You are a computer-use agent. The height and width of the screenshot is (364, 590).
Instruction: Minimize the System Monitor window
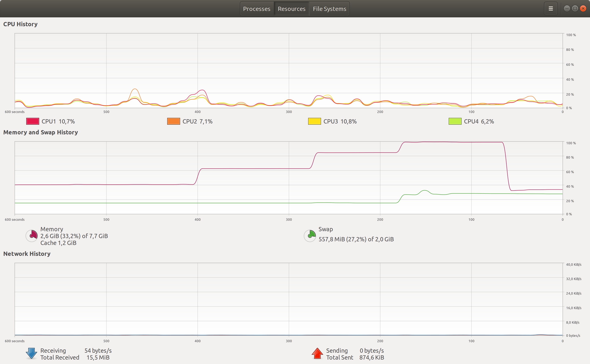(x=567, y=9)
